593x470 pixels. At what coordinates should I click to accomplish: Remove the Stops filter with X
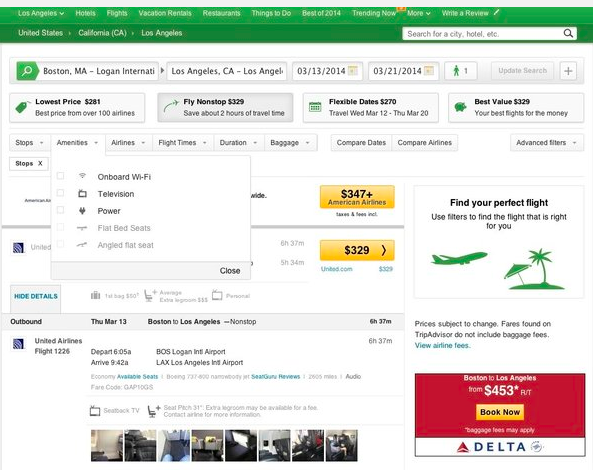pos(40,163)
